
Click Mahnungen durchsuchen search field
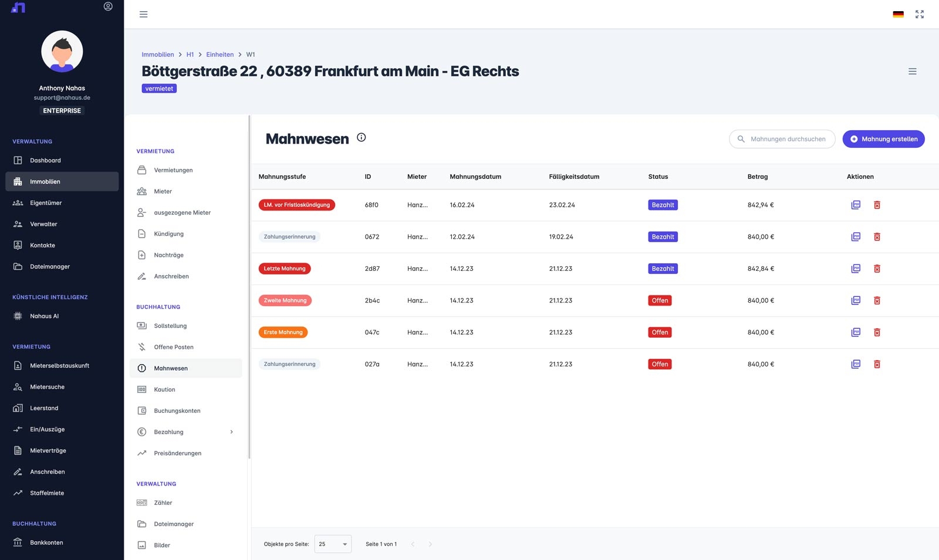[x=782, y=139]
